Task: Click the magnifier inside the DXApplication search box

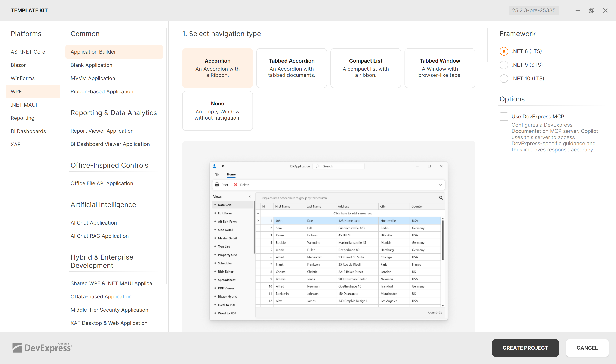Action: coord(317,166)
